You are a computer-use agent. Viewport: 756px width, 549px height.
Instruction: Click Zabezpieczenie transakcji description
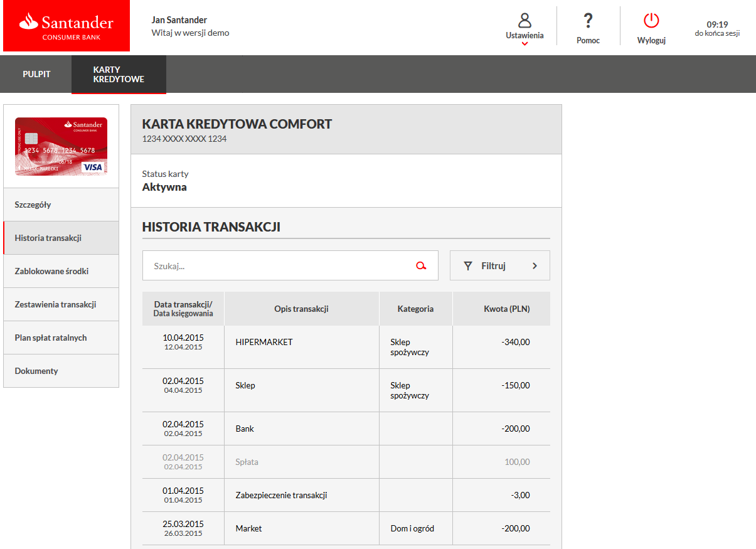click(281, 495)
